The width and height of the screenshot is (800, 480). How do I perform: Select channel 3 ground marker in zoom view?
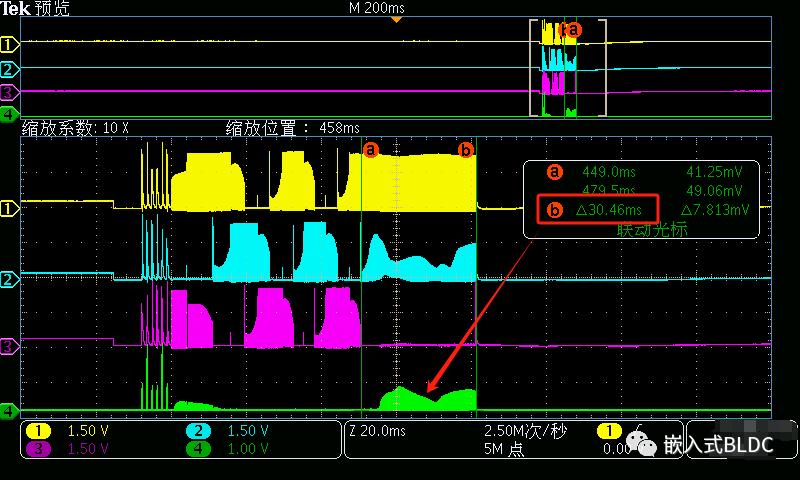coord(9,347)
